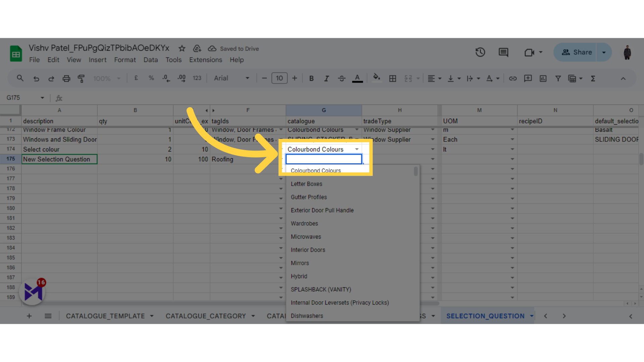
Task: Open the text colour picker
Action: coord(357,78)
